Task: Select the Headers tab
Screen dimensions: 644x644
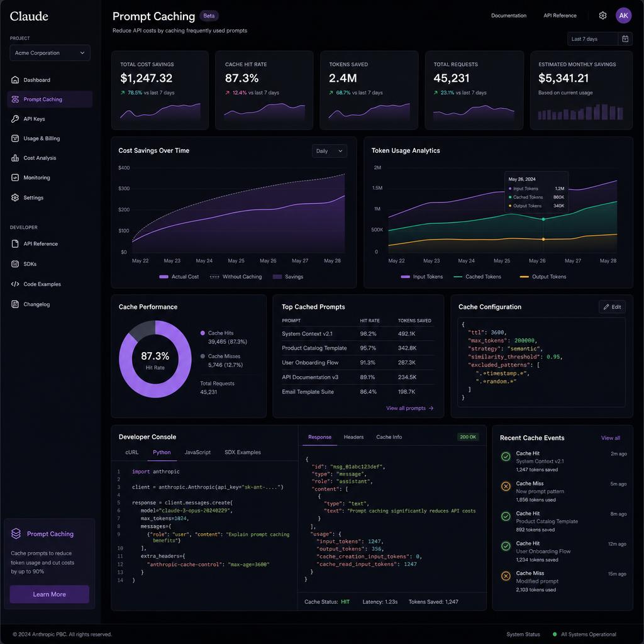Action: pos(353,437)
